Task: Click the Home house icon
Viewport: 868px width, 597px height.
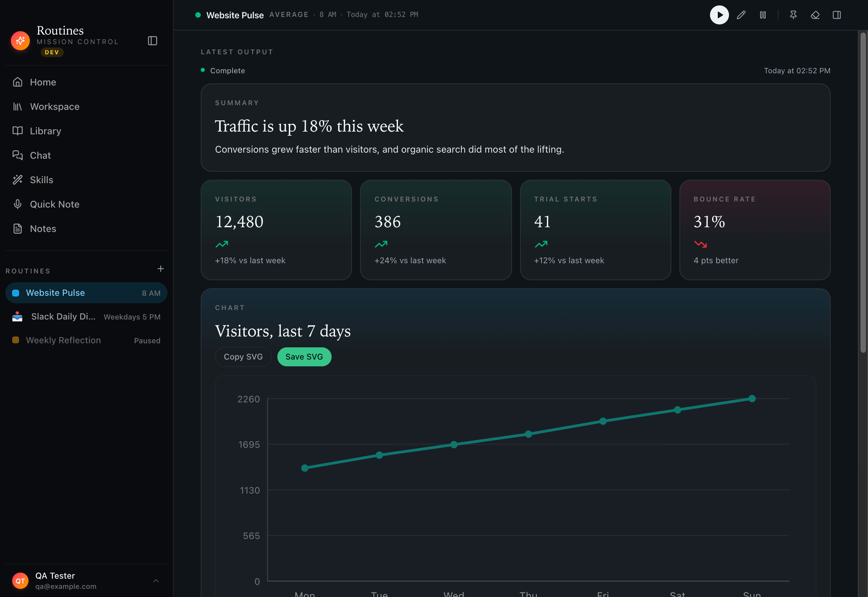Action: [x=18, y=82]
